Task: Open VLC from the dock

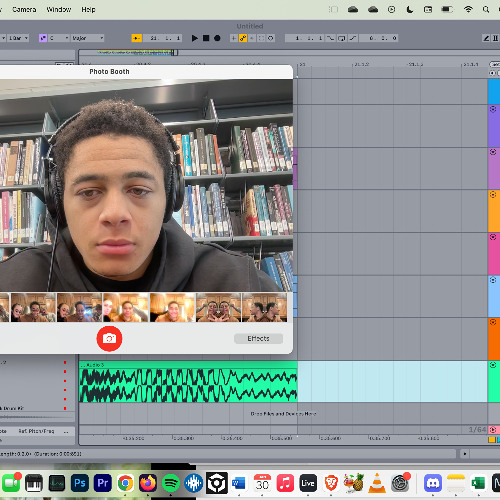Action: (x=377, y=483)
